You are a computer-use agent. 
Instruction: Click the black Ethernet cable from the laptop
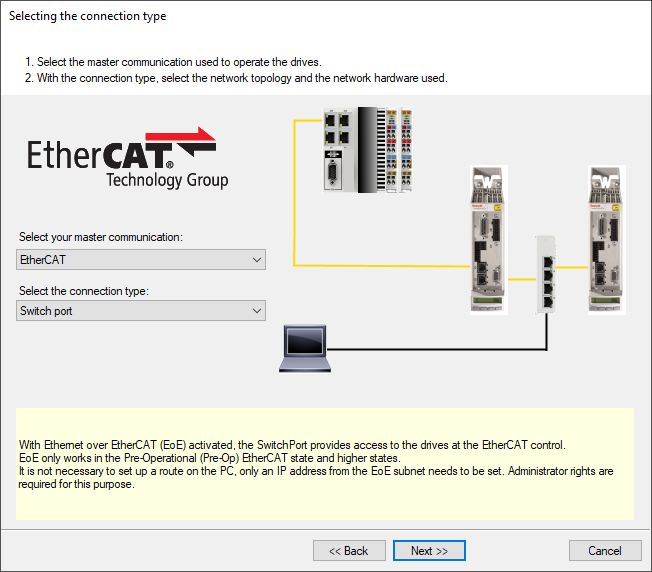click(x=440, y=349)
